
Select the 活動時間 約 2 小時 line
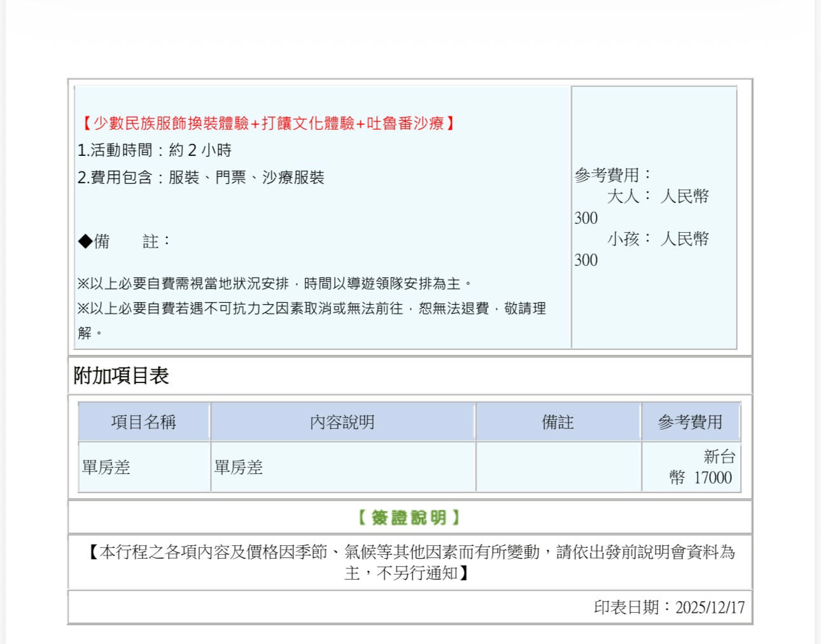155,150
